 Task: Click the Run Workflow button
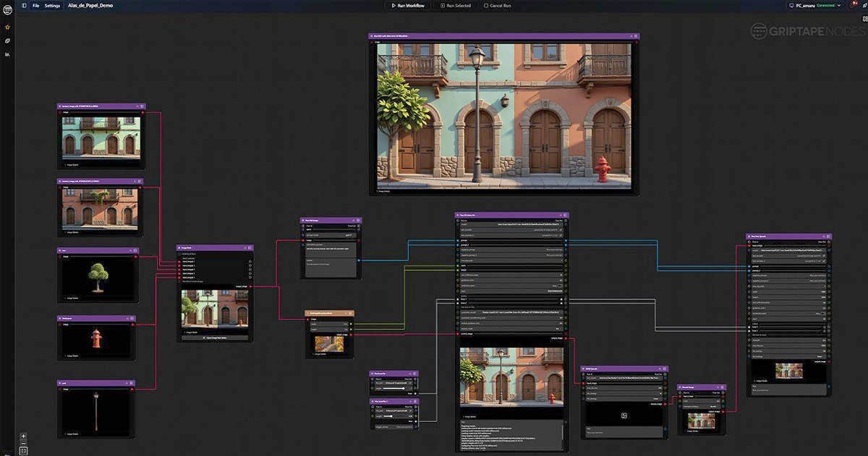coord(408,5)
